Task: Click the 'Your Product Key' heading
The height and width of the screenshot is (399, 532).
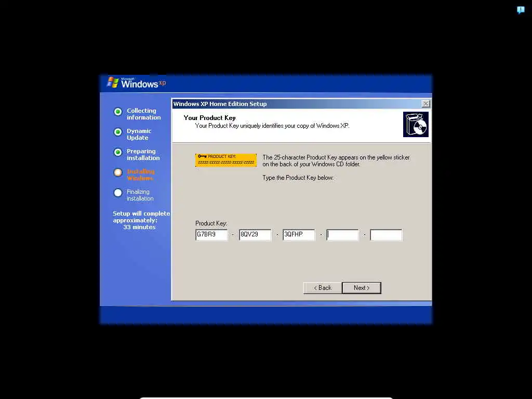Action: tap(209, 118)
